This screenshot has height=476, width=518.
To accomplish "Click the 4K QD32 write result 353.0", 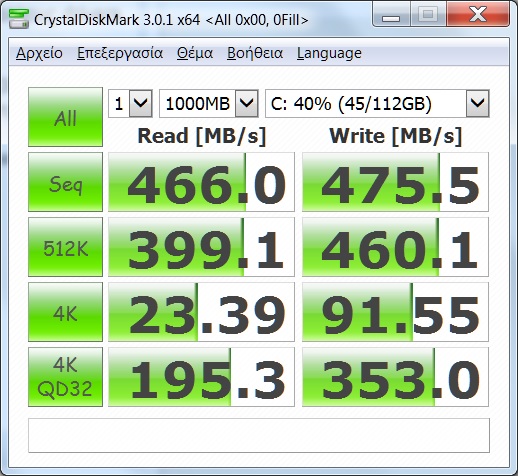I will pyautogui.click(x=395, y=377).
